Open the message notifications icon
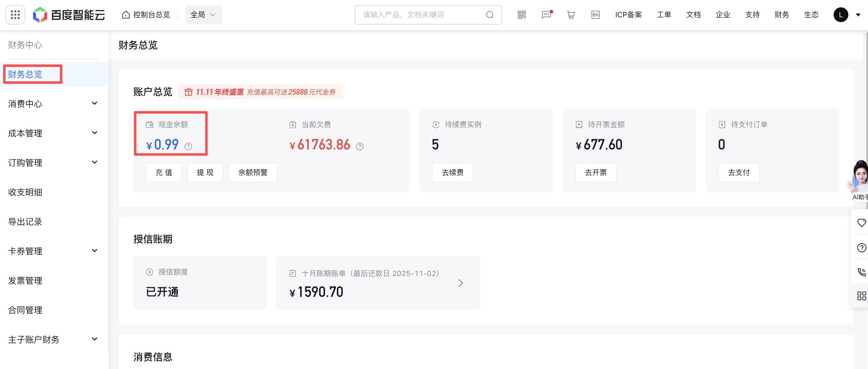 coord(546,15)
